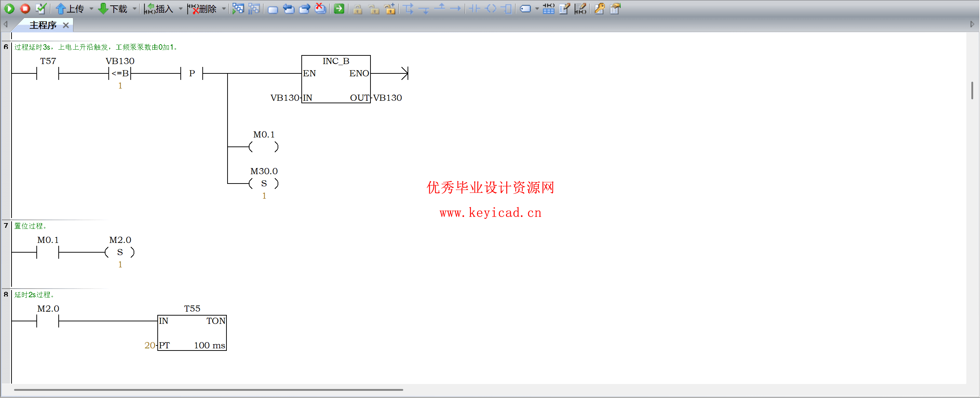980x398 pixels.
Task: Toggle network comments icon
Action: pyautogui.click(x=580, y=8)
